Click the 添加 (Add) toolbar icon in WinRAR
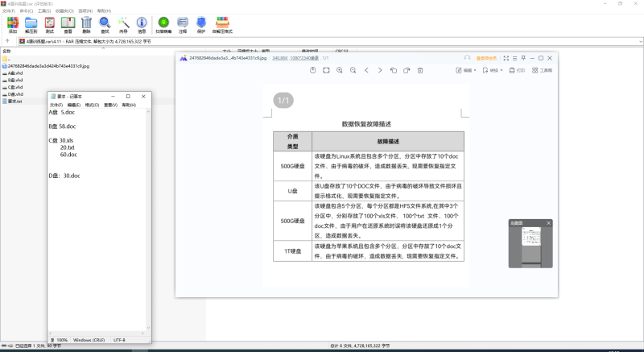 [13, 25]
